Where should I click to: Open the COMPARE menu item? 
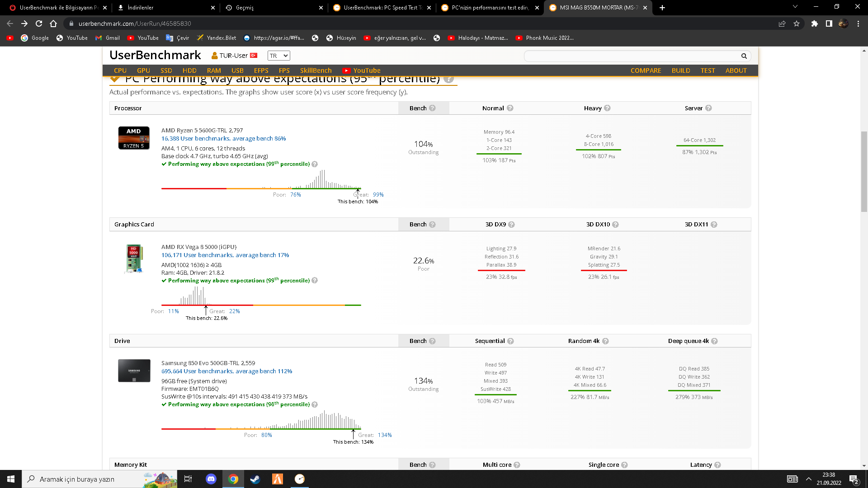(x=646, y=70)
